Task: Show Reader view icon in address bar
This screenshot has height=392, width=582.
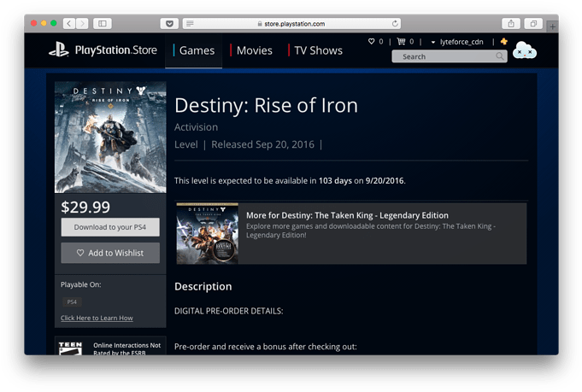Action: tap(190, 24)
